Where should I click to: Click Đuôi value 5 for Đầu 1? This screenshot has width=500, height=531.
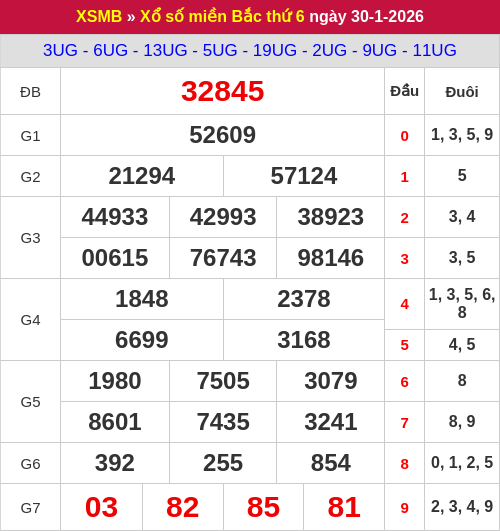[462, 175]
